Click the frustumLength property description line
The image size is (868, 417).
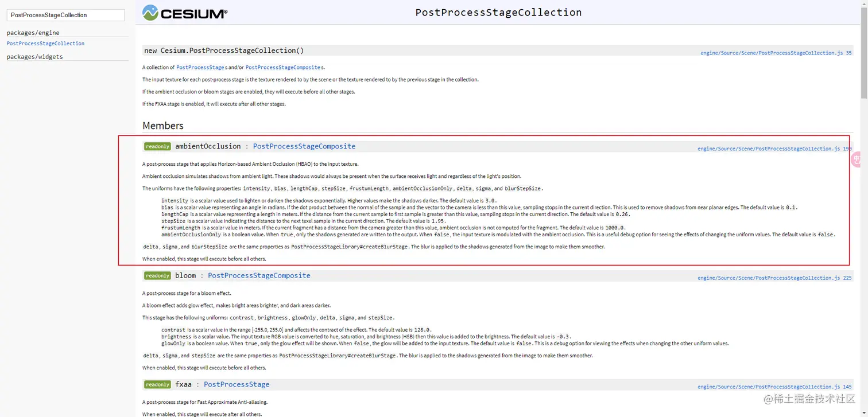393,228
